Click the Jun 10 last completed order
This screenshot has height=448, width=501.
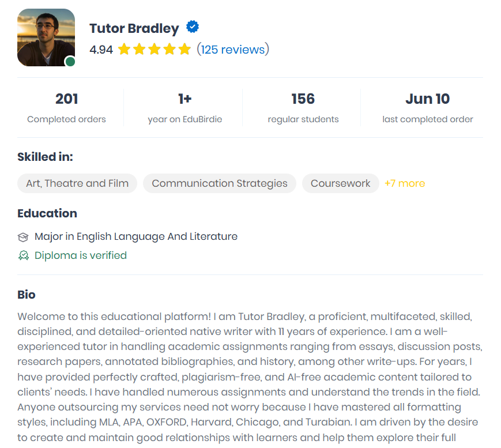point(428,108)
